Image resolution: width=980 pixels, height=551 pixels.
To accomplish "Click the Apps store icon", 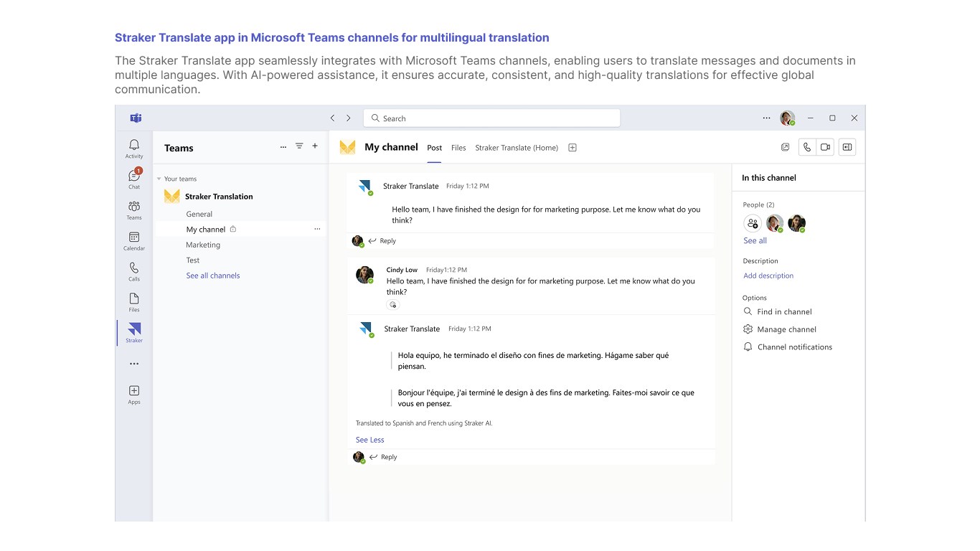I will point(134,394).
